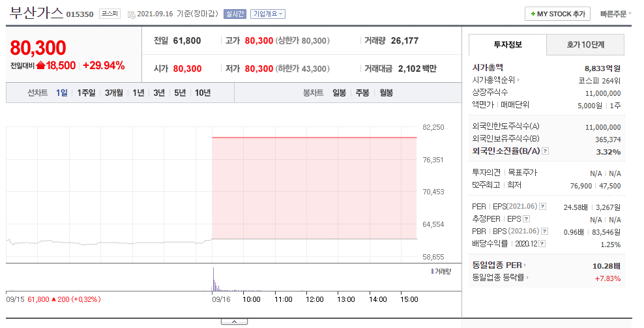
Task: Click the red up-arrow price change icon
Action: 40,65
